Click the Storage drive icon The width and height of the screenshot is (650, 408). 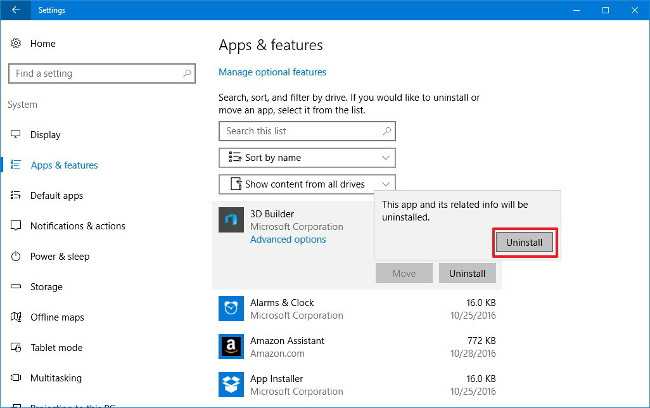click(16, 287)
